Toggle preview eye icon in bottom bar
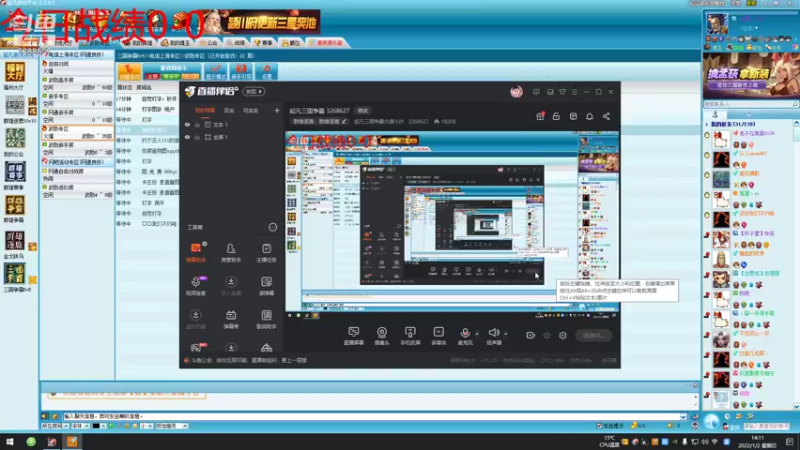 click(x=547, y=336)
